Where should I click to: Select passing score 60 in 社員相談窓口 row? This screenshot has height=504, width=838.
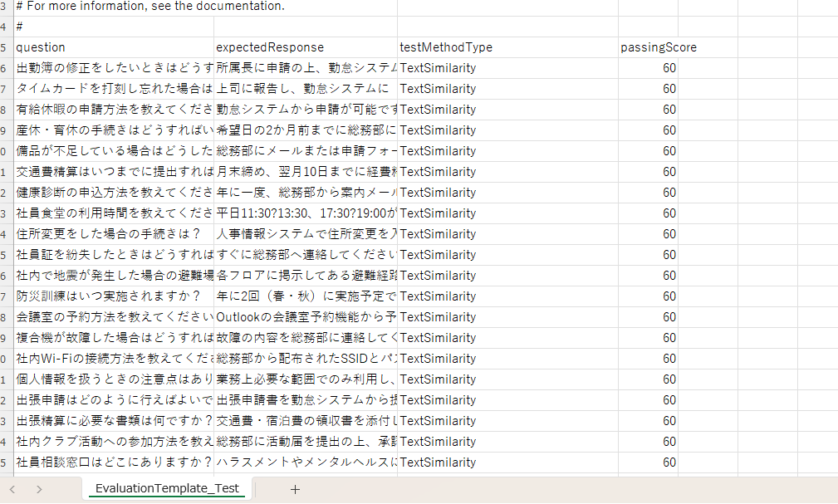pos(649,462)
